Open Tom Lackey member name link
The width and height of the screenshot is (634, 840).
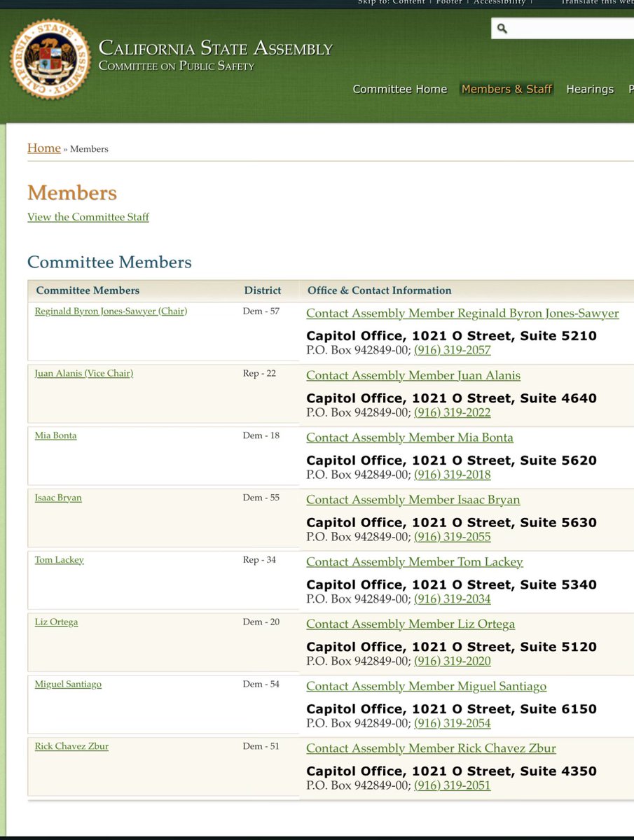60,560
